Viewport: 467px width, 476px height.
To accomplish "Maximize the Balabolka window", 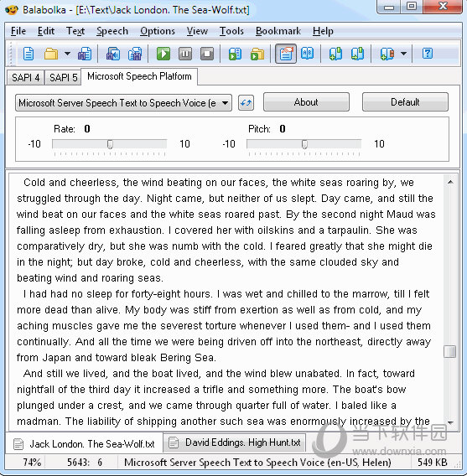I will pos(412,7).
